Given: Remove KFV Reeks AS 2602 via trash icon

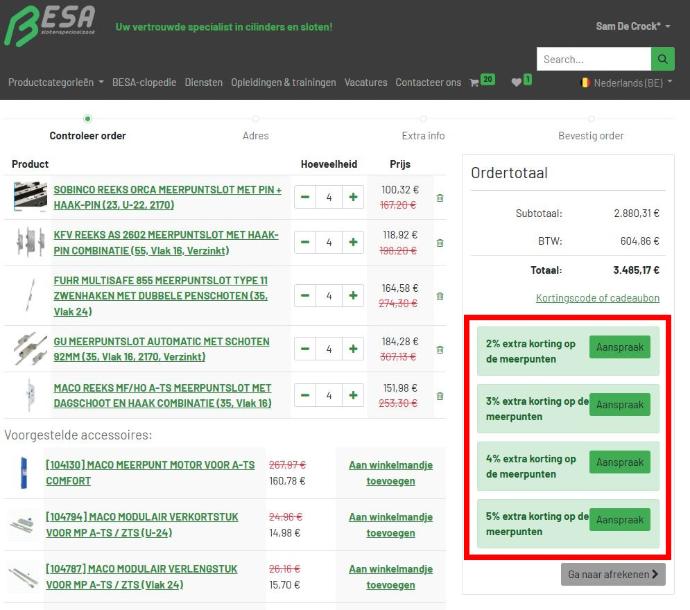Looking at the screenshot, I should pos(440,243).
